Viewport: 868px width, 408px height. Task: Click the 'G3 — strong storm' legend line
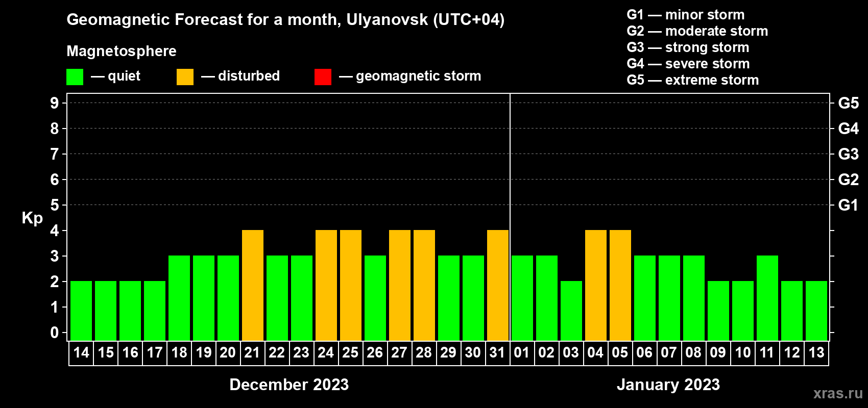point(688,47)
